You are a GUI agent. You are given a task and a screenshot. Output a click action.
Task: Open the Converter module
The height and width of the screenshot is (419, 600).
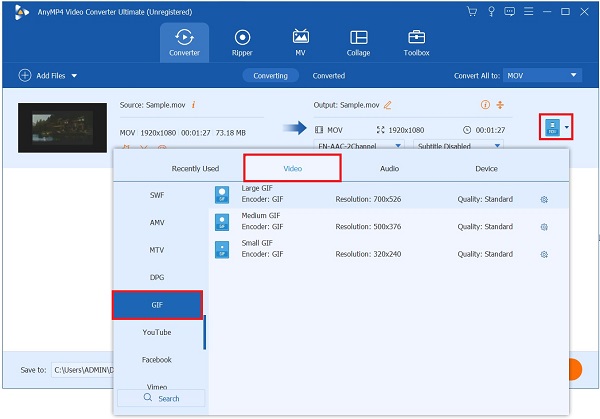184,42
